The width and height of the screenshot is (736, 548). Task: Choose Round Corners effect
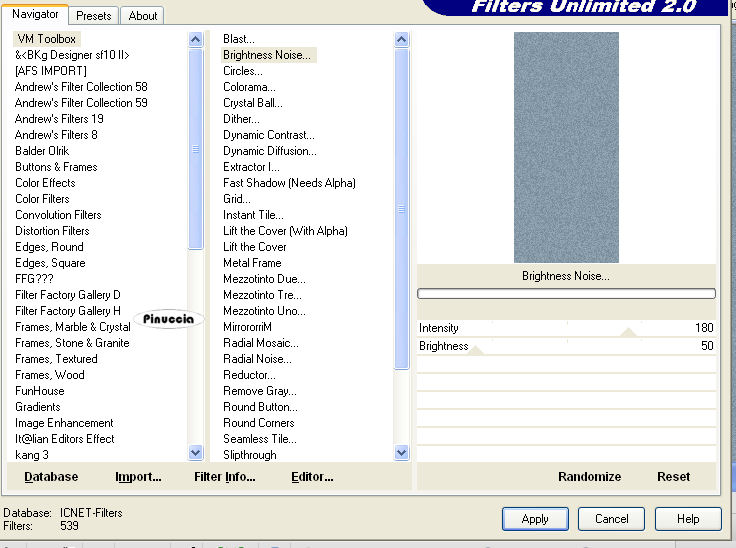(259, 423)
